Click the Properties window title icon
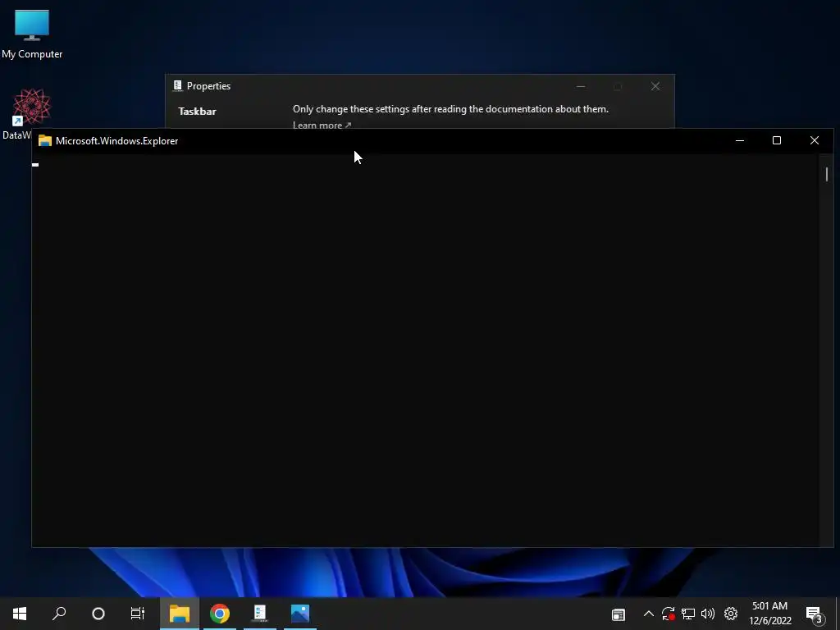Viewport: 840px width, 630px height. (178, 85)
